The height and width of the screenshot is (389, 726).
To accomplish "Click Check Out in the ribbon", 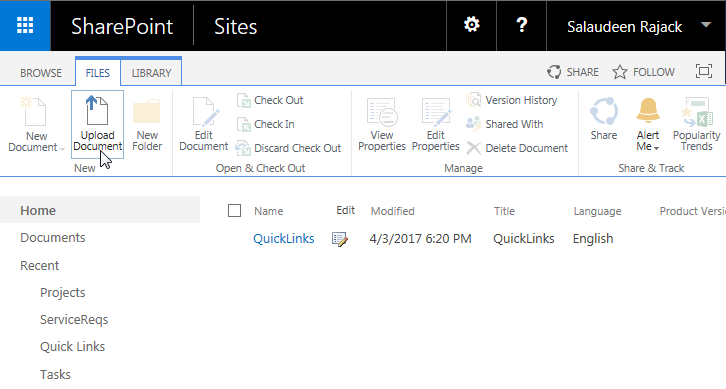I will (x=269, y=100).
